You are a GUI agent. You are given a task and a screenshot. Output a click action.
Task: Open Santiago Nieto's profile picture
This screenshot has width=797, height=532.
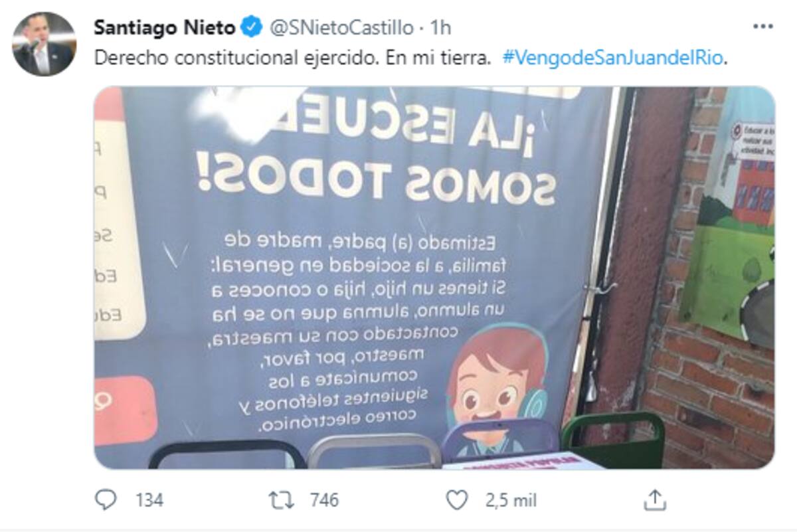click(x=44, y=44)
